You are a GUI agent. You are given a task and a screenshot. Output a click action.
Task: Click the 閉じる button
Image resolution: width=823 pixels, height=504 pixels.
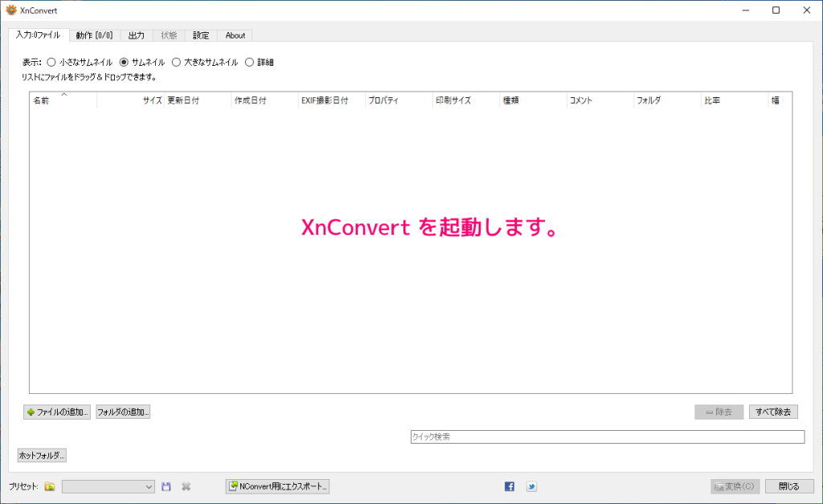pyautogui.click(x=789, y=486)
